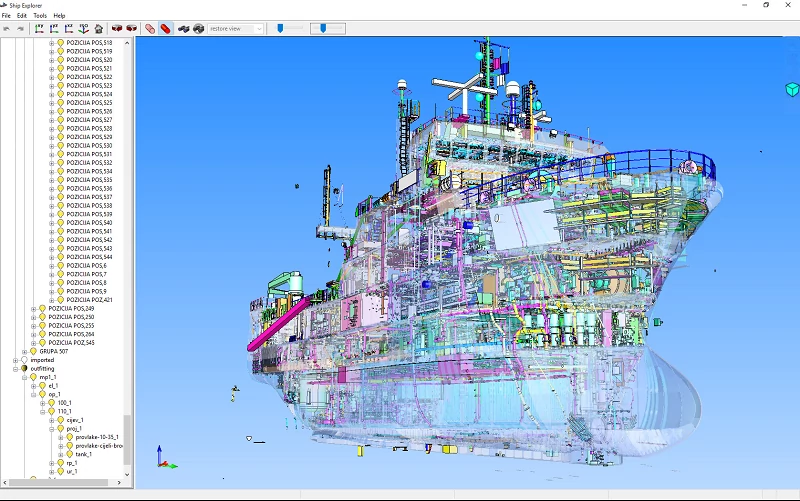The image size is (800, 501).
Task: Select the POZICIJA POZ,421 tree row
Action: tap(89, 300)
